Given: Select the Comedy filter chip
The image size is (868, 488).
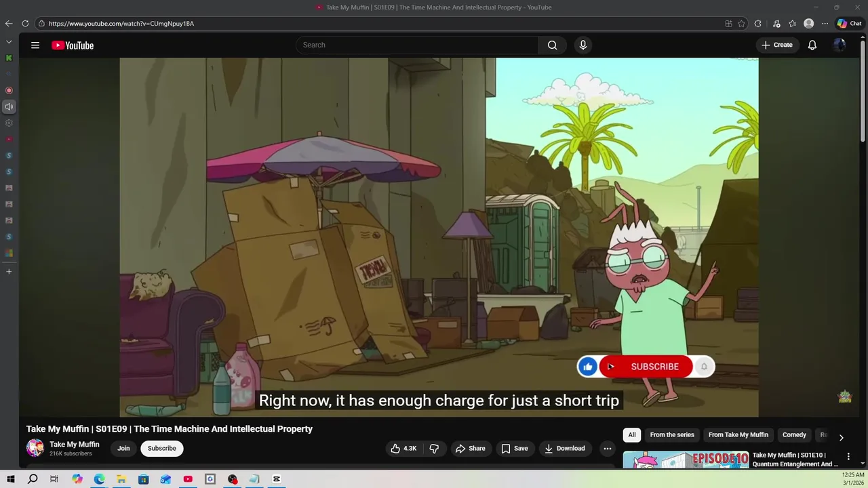Looking at the screenshot, I should [x=794, y=435].
